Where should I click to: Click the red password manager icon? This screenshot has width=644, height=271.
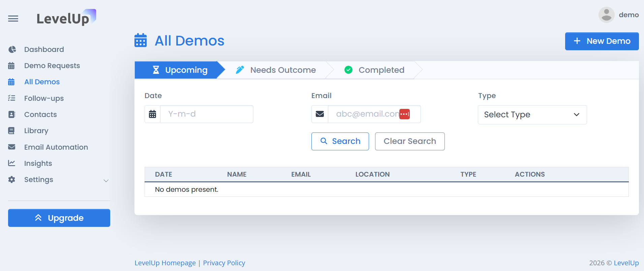[x=404, y=114]
